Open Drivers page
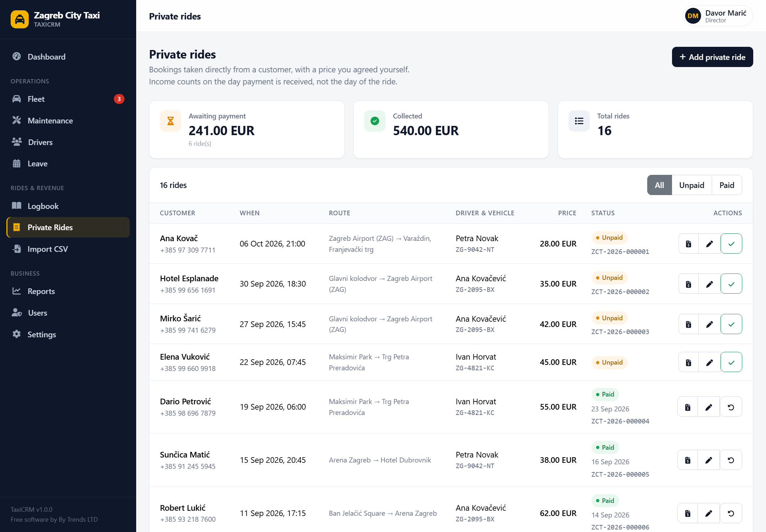 pyautogui.click(x=68, y=142)
